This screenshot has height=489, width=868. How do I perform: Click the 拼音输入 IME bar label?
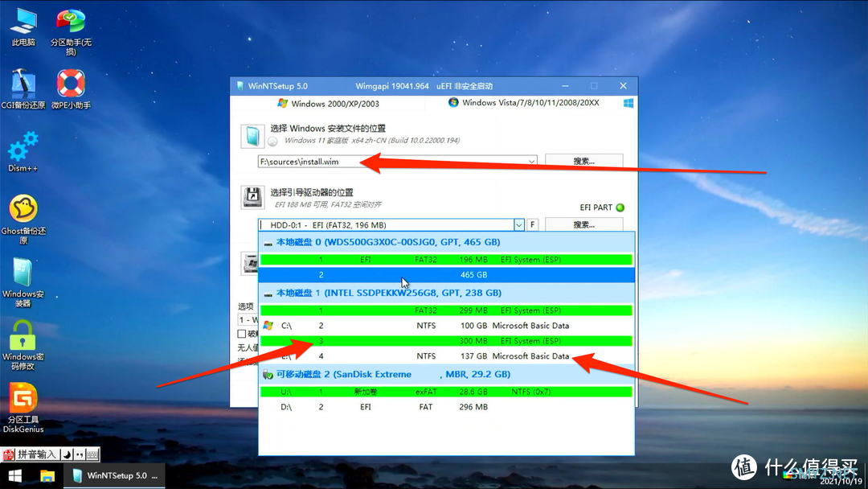click(36, 454)
